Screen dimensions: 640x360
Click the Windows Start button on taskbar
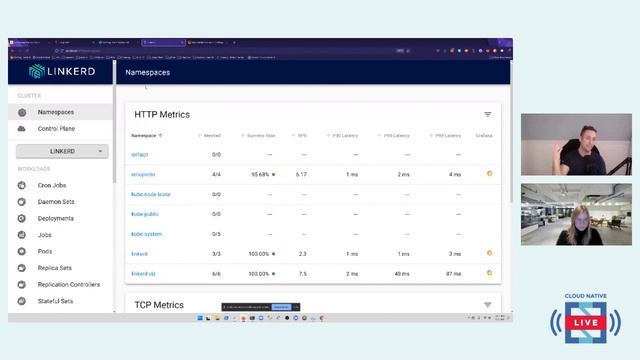200,318
